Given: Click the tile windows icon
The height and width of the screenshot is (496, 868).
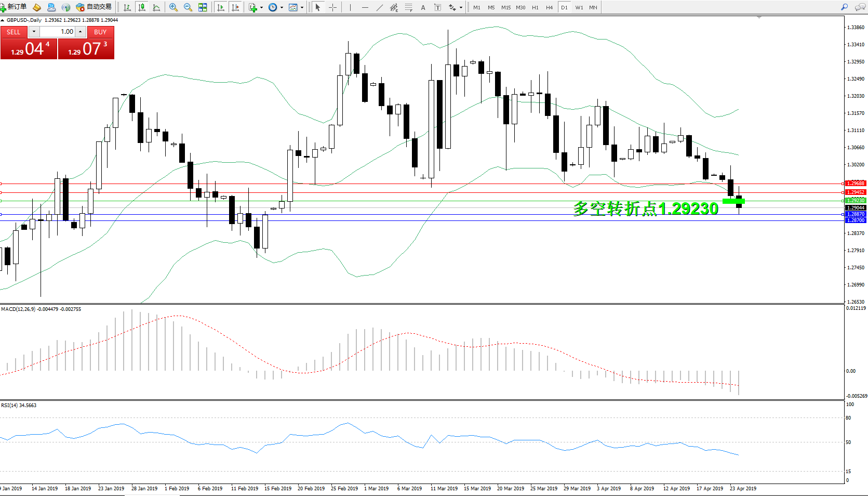Looking at the screenshot, I should coord(203,7).
